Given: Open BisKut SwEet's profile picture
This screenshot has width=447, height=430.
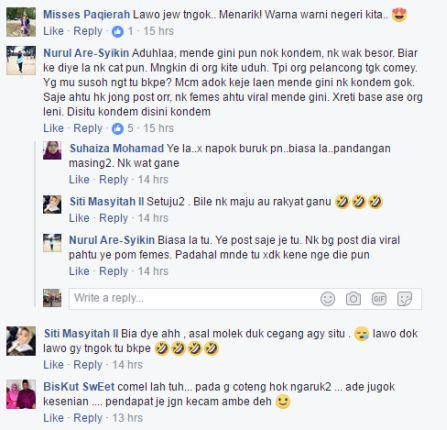Looking at the screenshot, I should [21, 394].
